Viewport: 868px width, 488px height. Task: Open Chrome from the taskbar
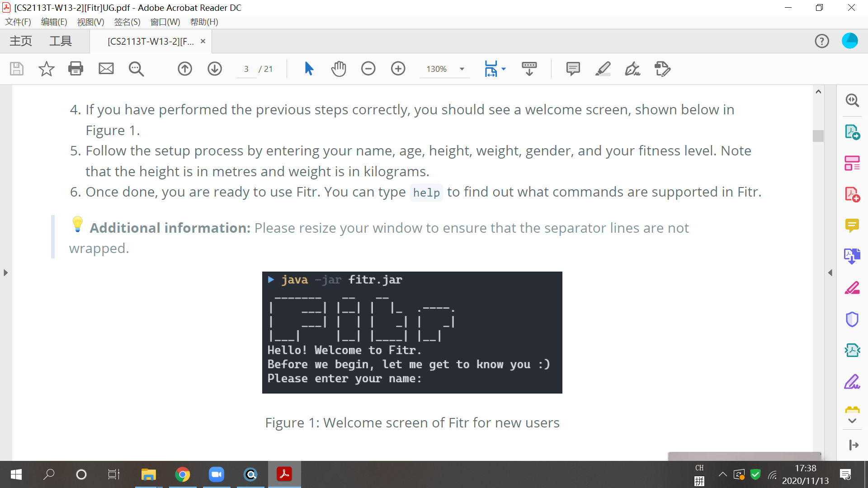pos(183,474)
